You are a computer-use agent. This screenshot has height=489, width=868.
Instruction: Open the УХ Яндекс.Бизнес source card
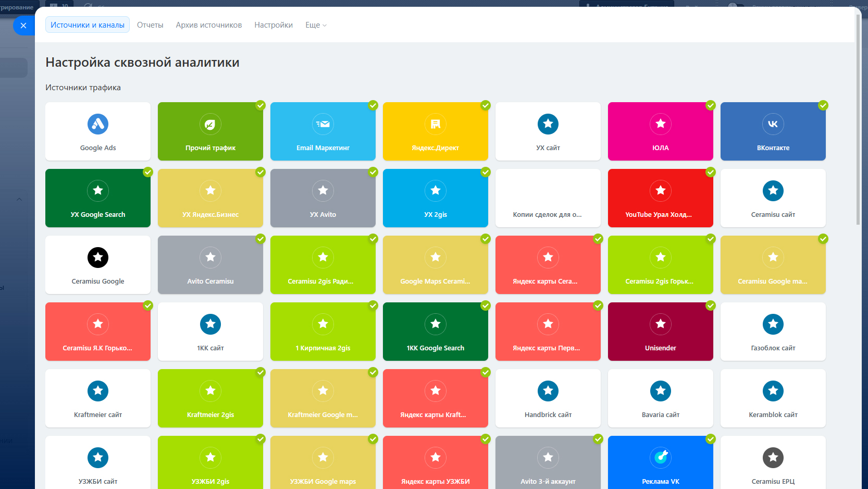tap(210, 198)
